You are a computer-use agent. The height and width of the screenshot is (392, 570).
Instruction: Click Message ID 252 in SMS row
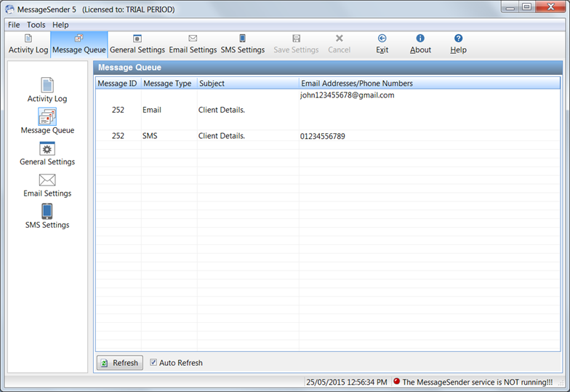click(x=118, y=136)
